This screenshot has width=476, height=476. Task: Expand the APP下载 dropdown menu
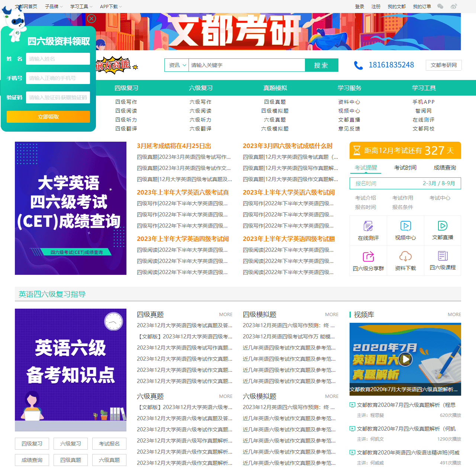[x=109, y=6]
